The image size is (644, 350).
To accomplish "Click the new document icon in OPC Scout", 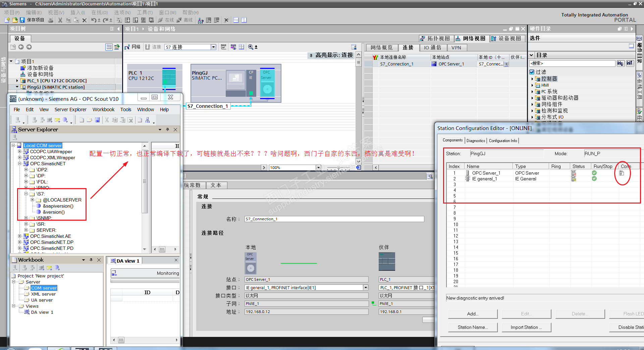I will point(82,120).
